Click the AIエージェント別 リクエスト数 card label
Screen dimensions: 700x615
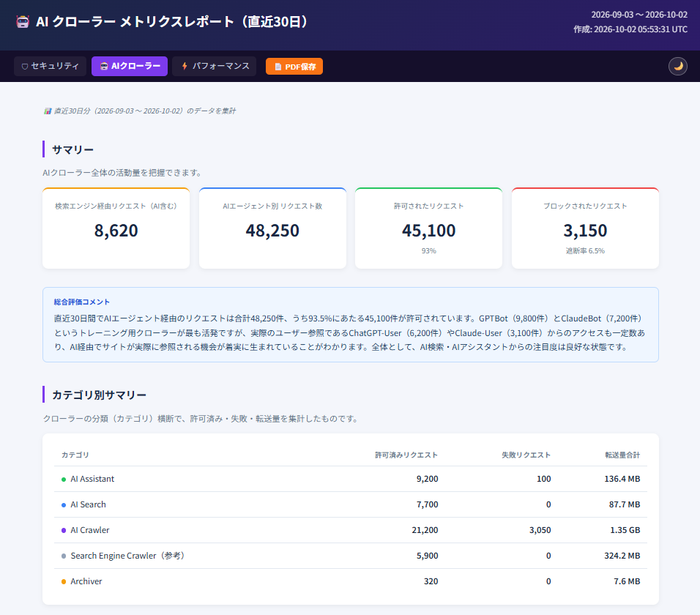[272, 206]
